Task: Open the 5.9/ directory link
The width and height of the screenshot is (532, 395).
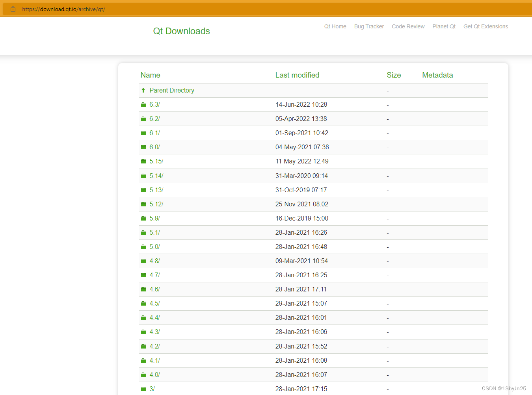Action: tap(154, 218)
